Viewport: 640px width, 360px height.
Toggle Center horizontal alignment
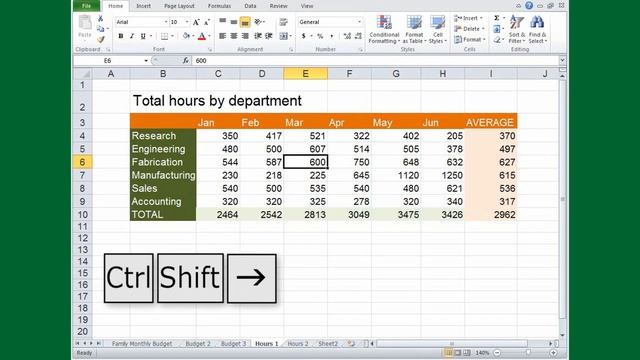click(x=233, y=36)
